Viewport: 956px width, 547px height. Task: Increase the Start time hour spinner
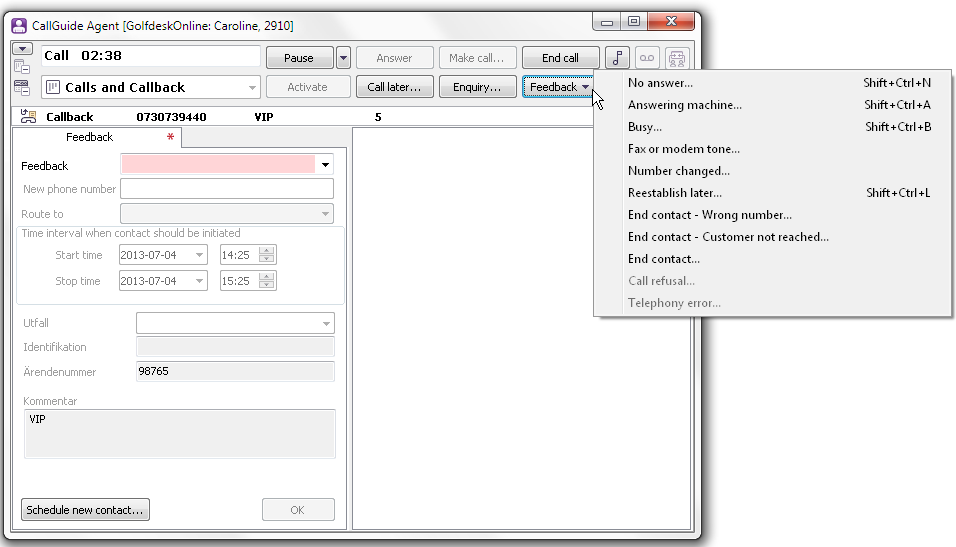(x=266, y=251)
